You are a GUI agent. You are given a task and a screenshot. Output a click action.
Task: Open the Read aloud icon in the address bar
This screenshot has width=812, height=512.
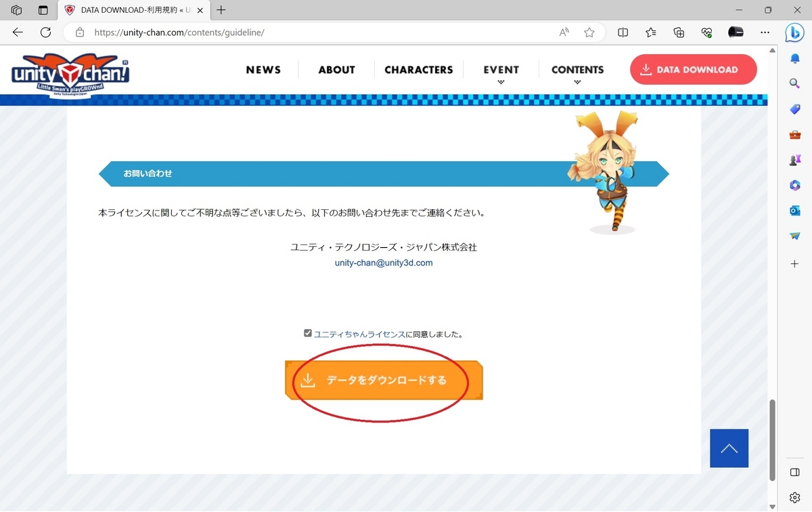pyautogui.click(x=564, y=32)
